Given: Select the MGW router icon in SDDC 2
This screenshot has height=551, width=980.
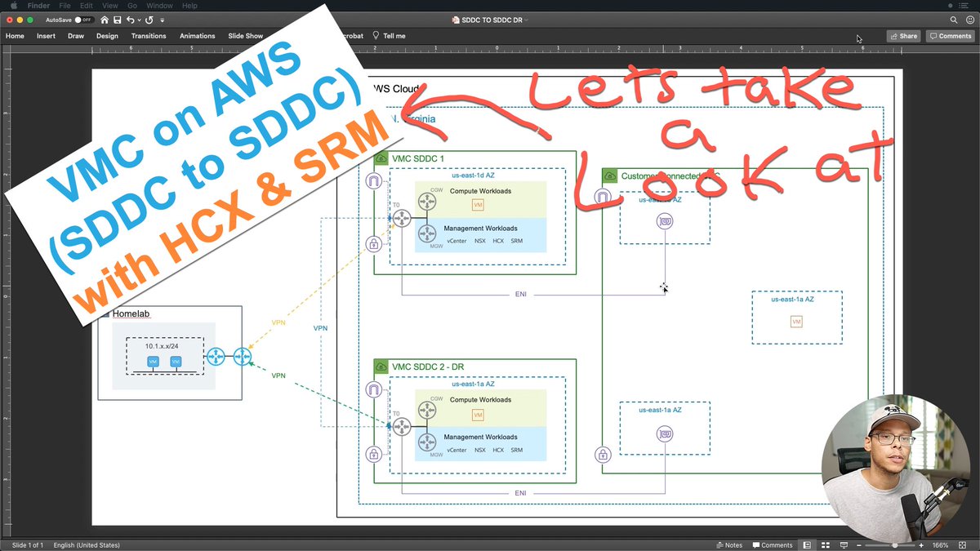Looking at the screenshot, I should (427, 442).
